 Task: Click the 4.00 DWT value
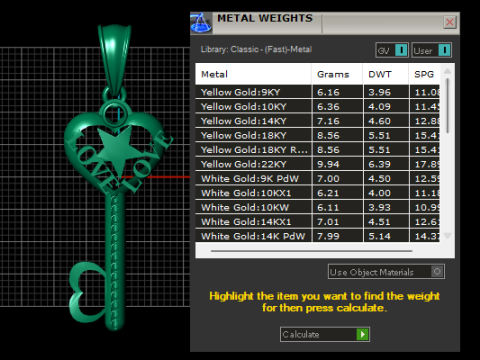point(379,193)
